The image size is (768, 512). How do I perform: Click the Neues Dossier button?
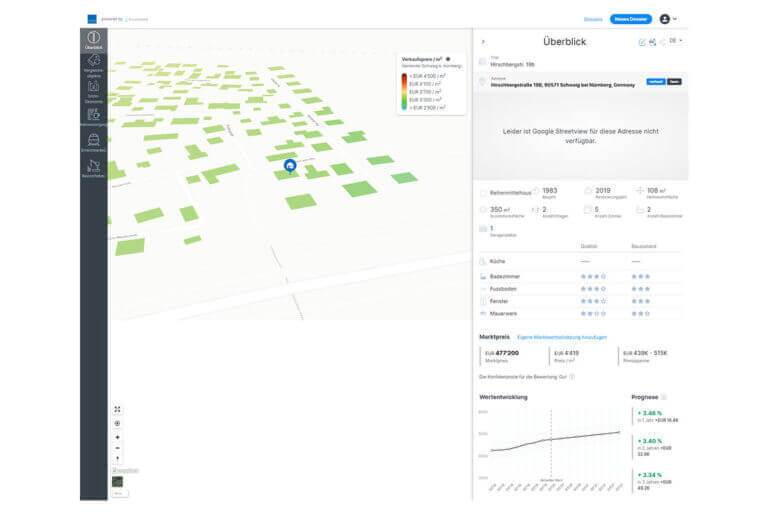(630, 18)
